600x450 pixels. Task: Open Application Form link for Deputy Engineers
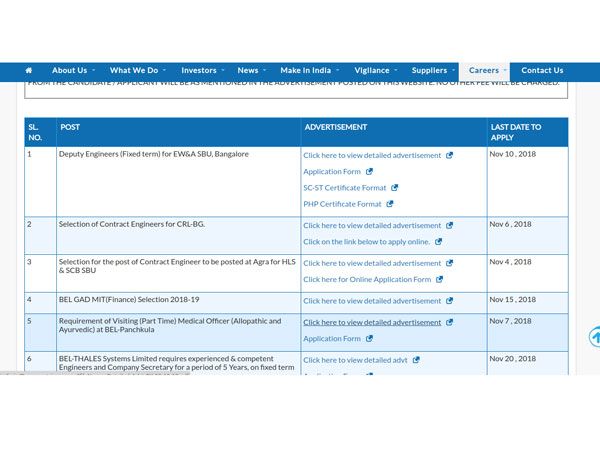point(332,171)
